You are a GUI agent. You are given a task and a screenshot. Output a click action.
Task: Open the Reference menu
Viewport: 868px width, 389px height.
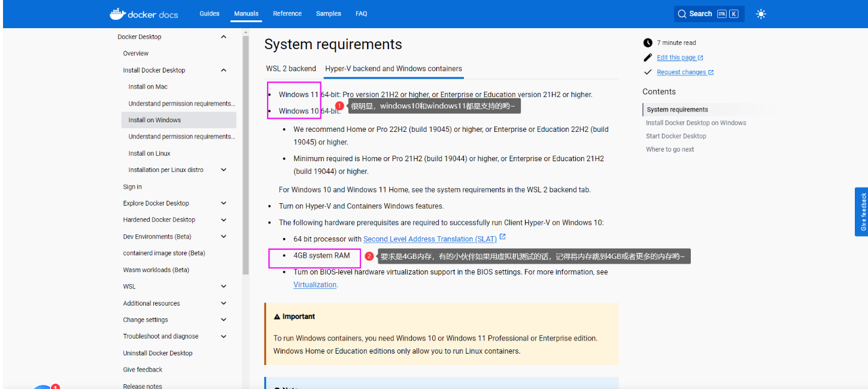pos(287,14)
